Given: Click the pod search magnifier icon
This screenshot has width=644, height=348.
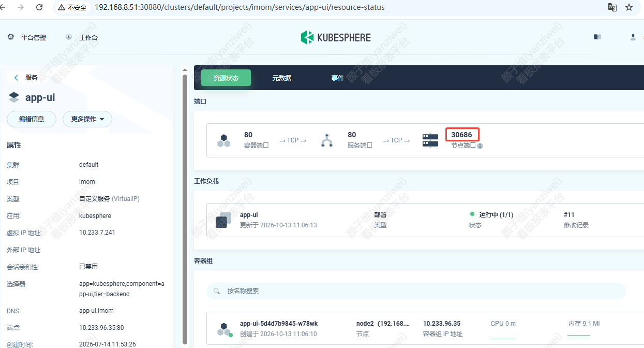Looking at the screenshot, I should coord(217,291).
